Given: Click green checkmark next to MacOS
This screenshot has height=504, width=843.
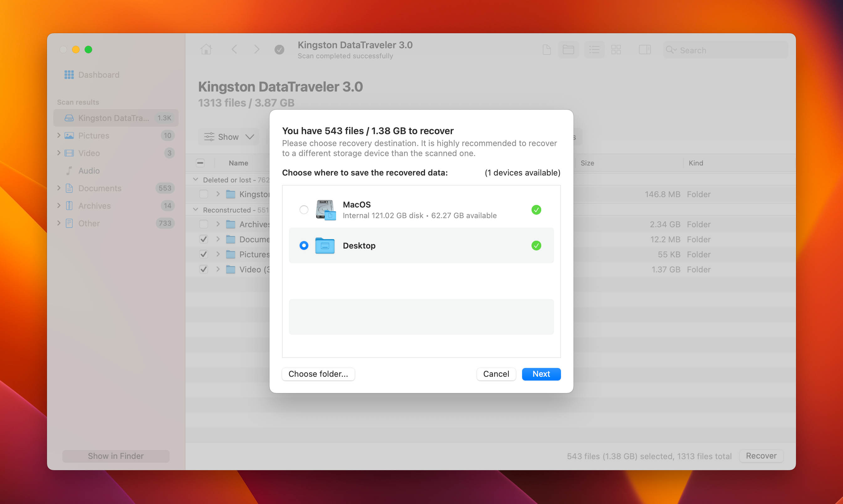Looking at the screenshot, I should click(x=536, y=210).
